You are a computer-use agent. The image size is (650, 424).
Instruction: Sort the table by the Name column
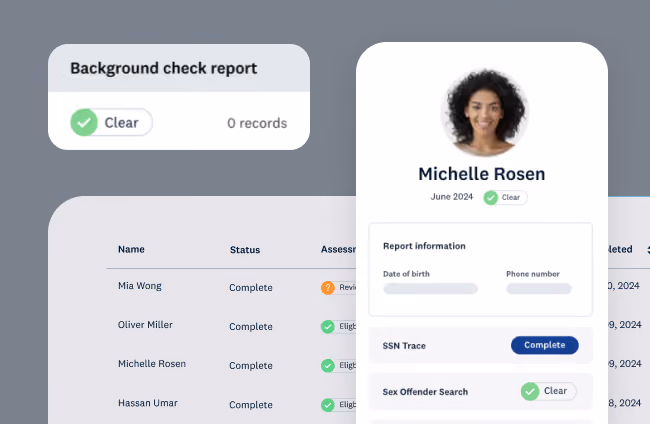[131, 249]
